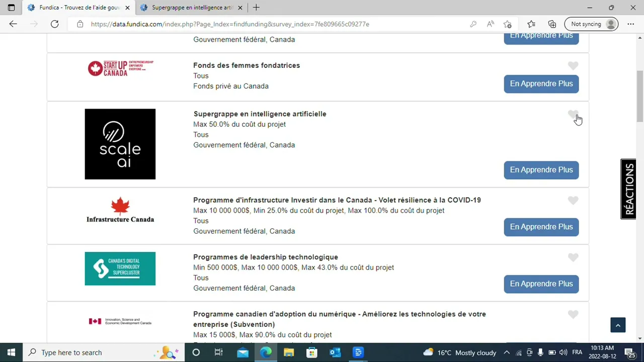The height and width of the screenshot is (362, 644).
Task: Open a new browser tab
Action: click(x=256, y=8)
